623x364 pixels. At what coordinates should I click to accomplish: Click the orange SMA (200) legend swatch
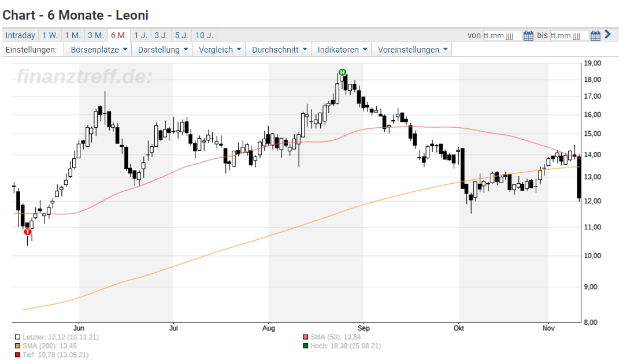pos(17,346)
